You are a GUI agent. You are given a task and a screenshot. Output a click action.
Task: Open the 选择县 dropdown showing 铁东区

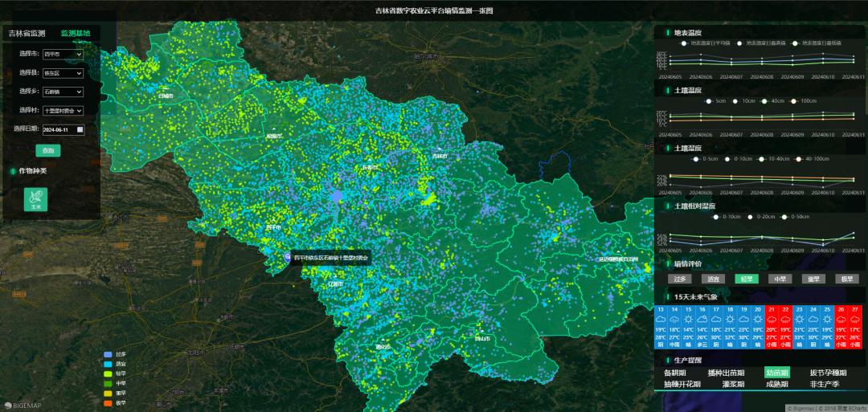point(63,73)
